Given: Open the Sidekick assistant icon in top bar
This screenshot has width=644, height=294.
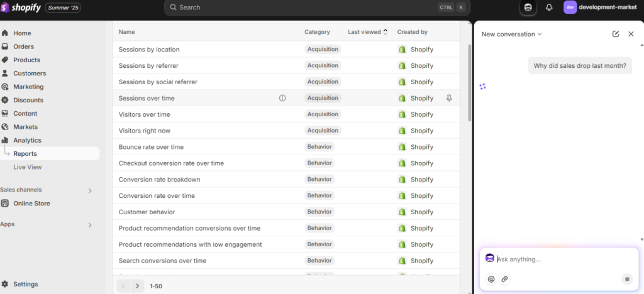Looking at the screenshot, I should [x=528, y=8].
